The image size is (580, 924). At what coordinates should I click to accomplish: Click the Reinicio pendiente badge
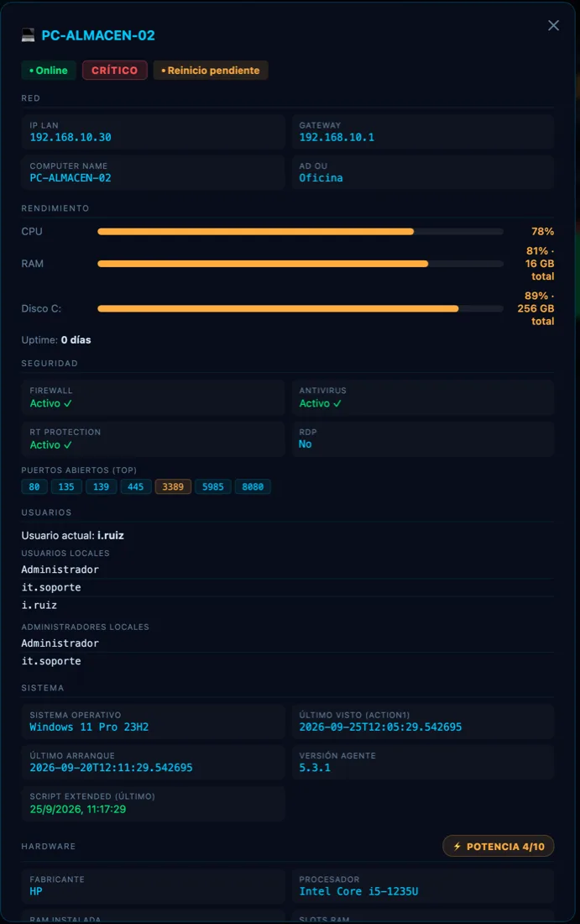coord(210,70)
